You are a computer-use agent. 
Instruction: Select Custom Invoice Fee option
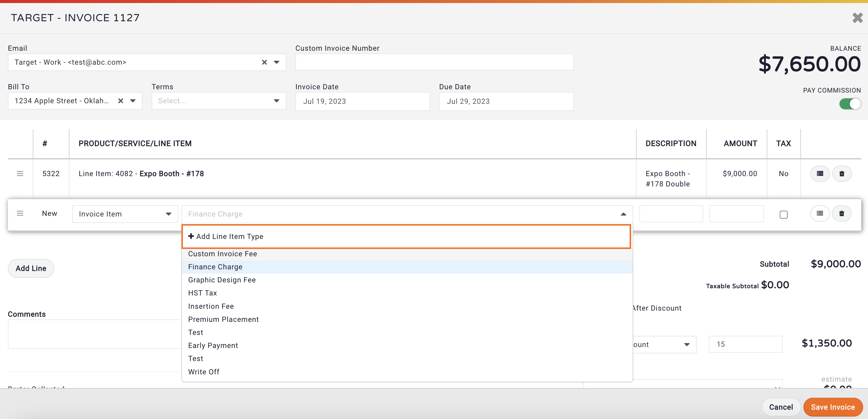[407, 254]
